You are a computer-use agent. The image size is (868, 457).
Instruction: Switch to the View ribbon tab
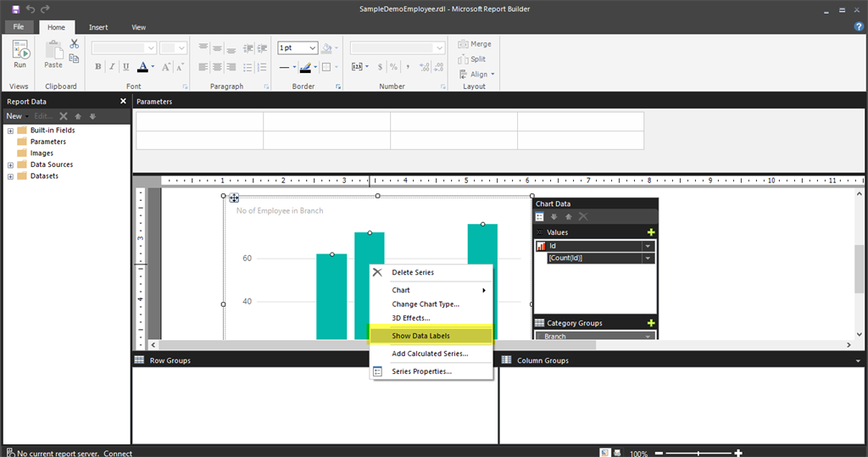138,27
